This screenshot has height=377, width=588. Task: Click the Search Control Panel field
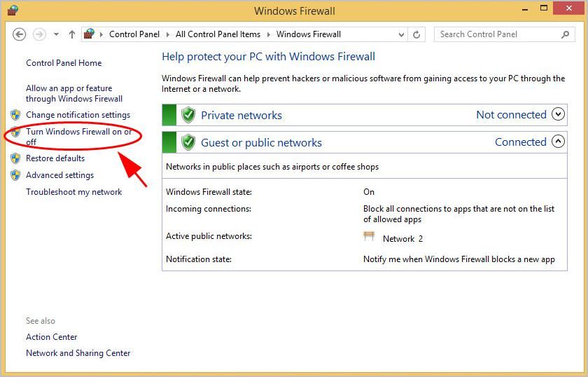pyautogui.click(x=497, y=34)
